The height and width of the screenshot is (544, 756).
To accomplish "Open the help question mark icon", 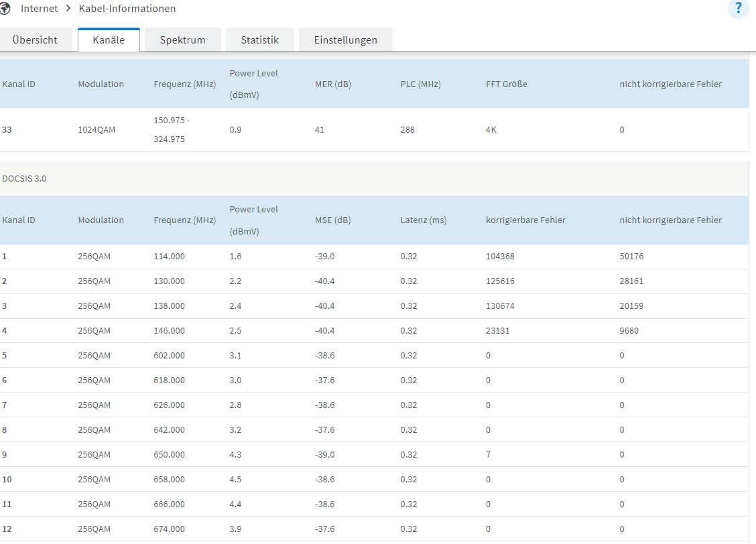I will tap(738, 9).
